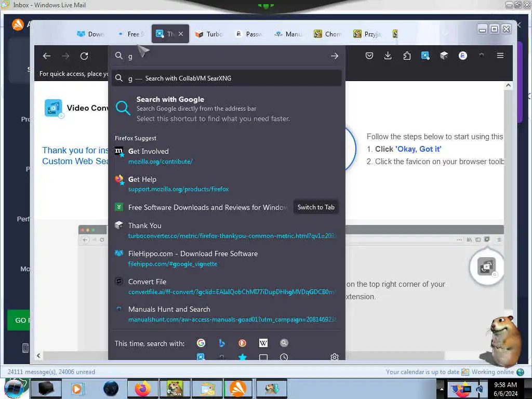Screen dimensions: 532x399
Task: Open the Pocket save icon in toolbar
Action: tap(369, 56)
